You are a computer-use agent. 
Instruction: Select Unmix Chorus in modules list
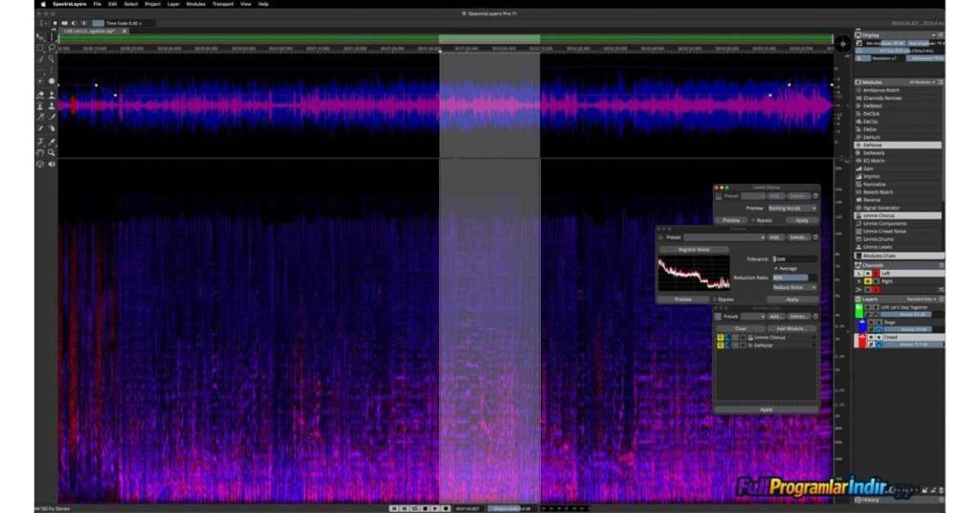coord(898,215)
